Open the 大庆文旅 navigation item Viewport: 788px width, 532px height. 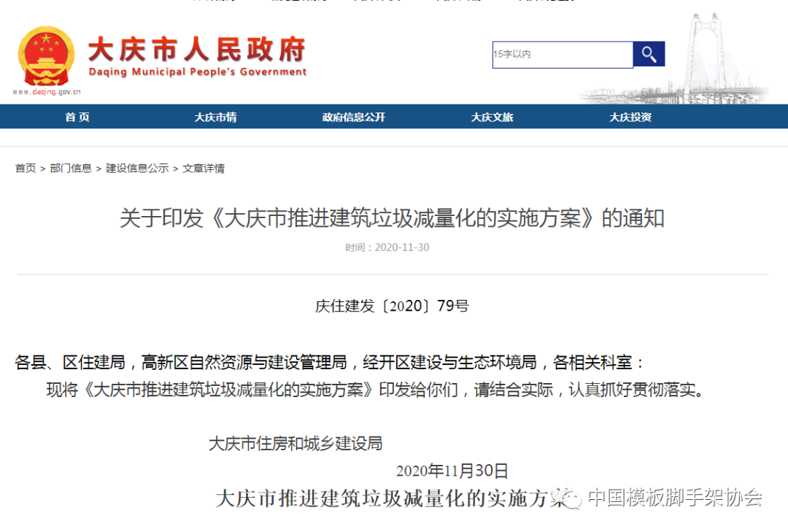(492, 117)
